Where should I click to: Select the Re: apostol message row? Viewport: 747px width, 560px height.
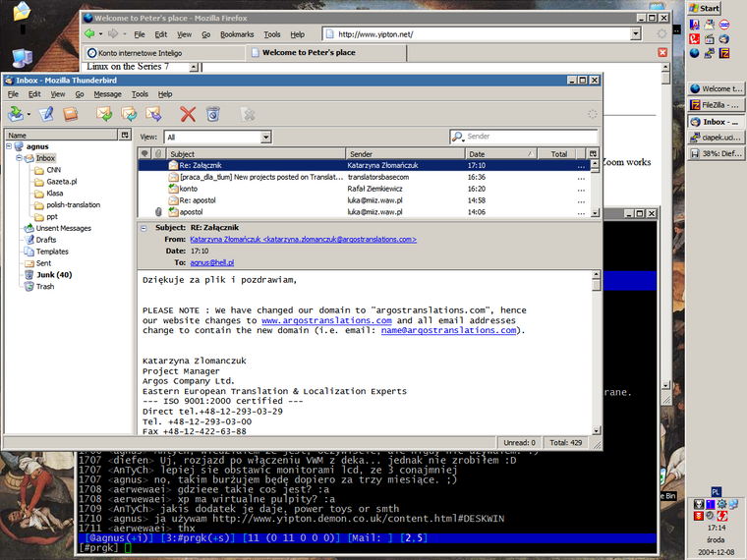(364, 200)
